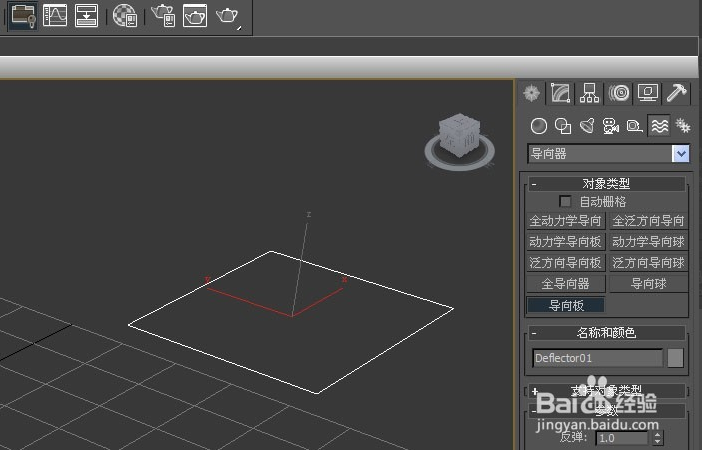Open Rendered Frame Window teapot icon

click(195, 15)
